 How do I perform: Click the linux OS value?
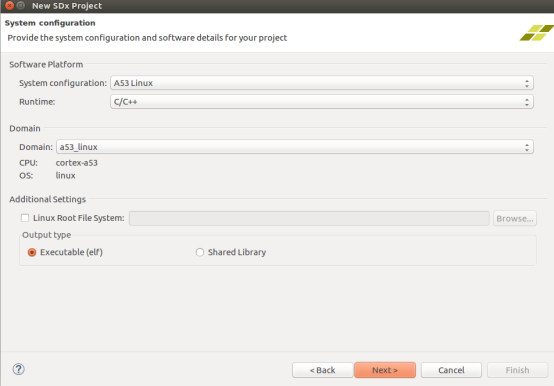click(x=65, y=176)
